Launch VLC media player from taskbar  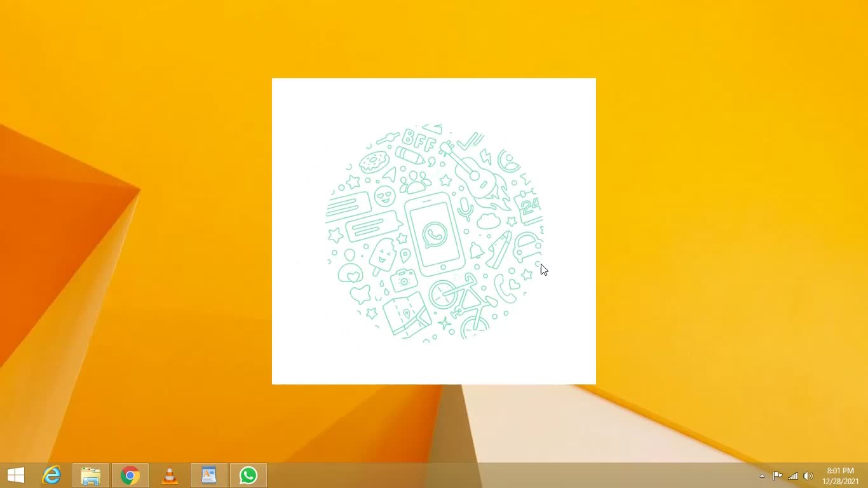tap(170, 475)
